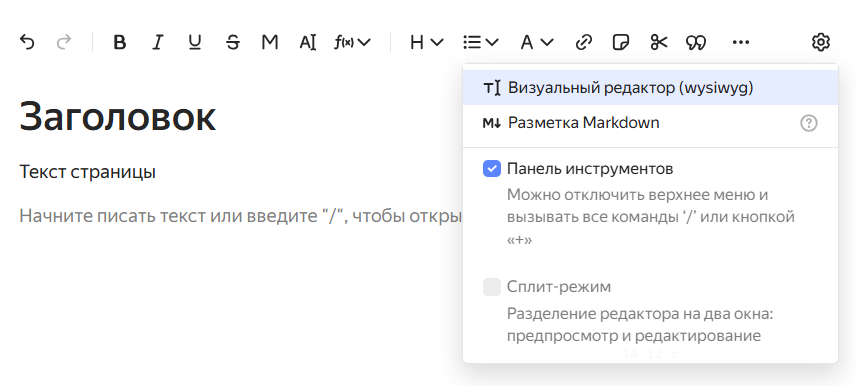This screenshot has width=856, height=386.
Task: Insert a quote with quotation icon
Action: pos(696,42)
